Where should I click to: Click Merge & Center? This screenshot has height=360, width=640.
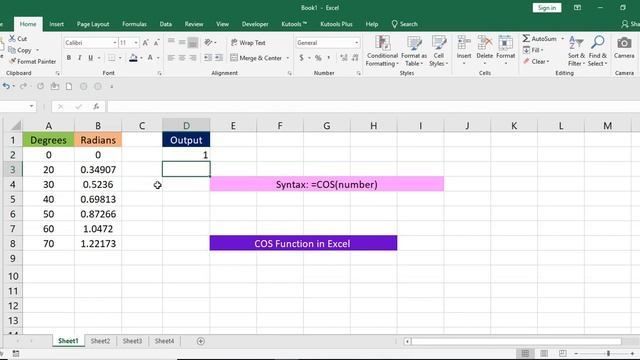[x=256, y=58]
